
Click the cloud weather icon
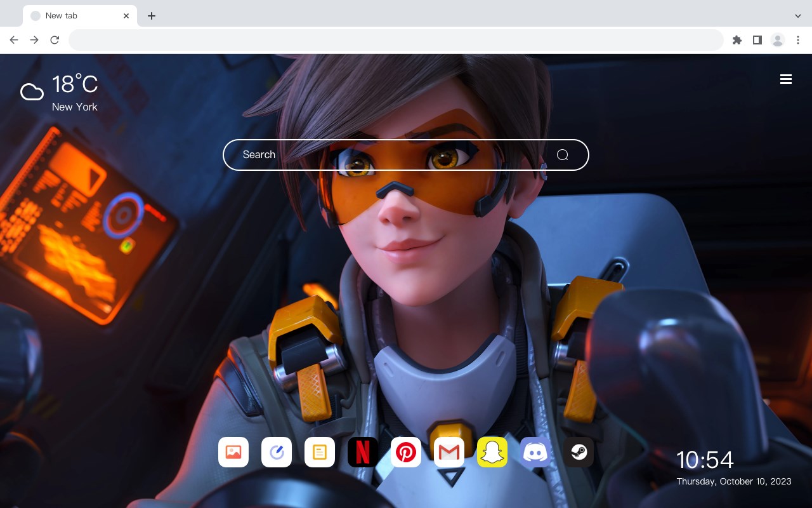(x=32, y=92)
